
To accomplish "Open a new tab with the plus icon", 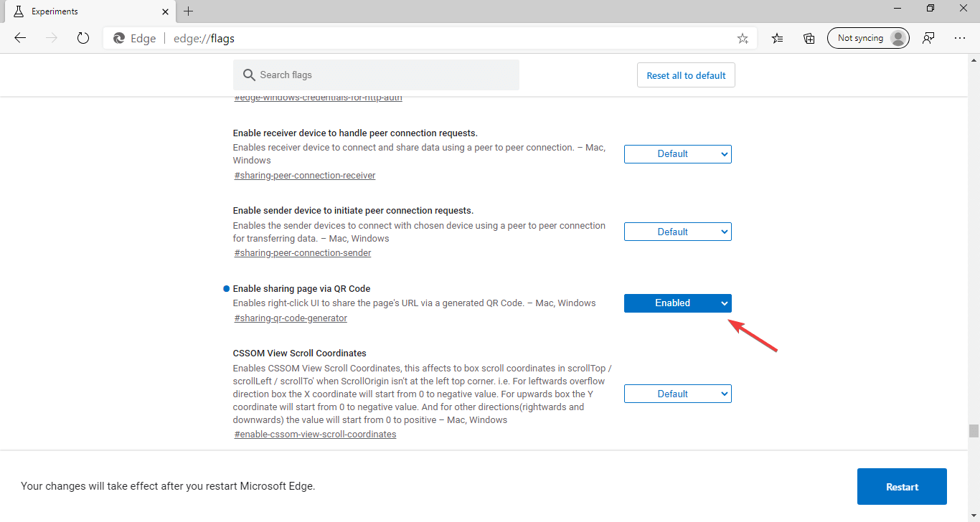I will (x=188, y=11).
